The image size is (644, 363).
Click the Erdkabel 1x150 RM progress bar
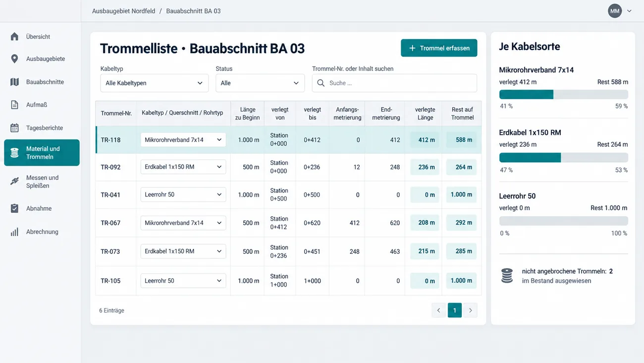click(564, 158)
